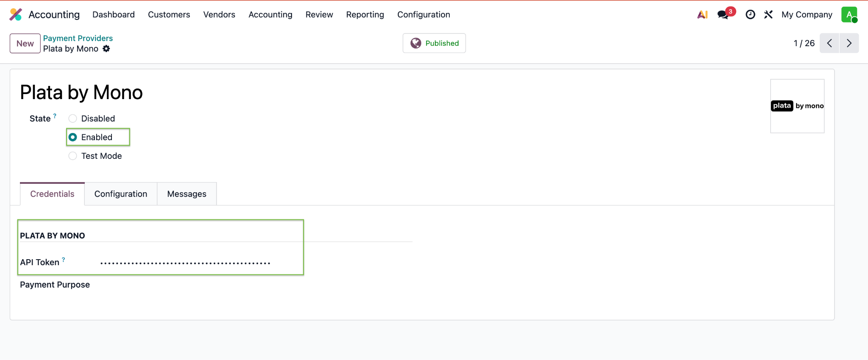Open the user avatar menu
The image size is (868, 360).
(x=849, y=14)
